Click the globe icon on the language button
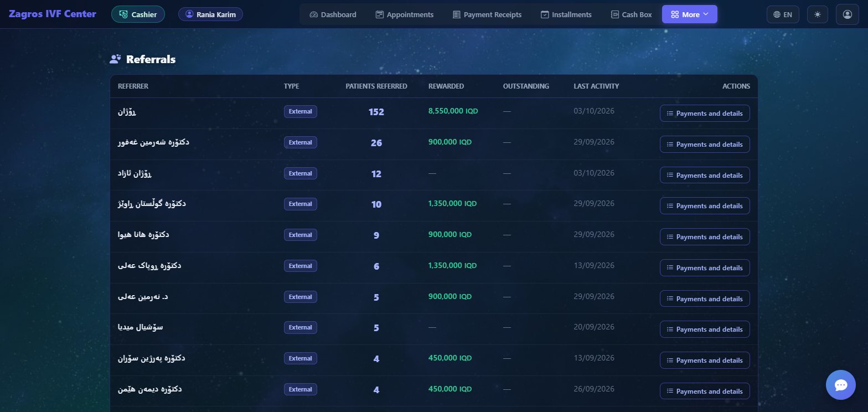 point(777,14)
